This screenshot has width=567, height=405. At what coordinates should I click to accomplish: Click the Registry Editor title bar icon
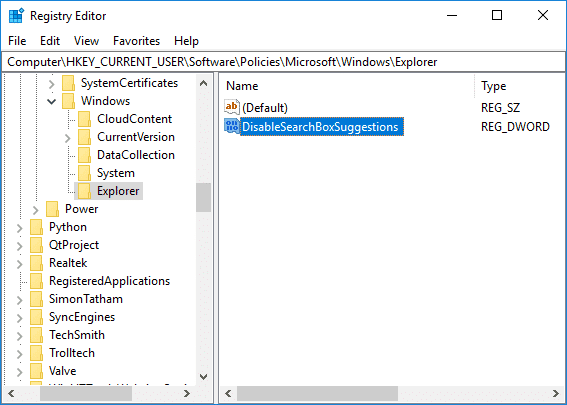(17, 16)
